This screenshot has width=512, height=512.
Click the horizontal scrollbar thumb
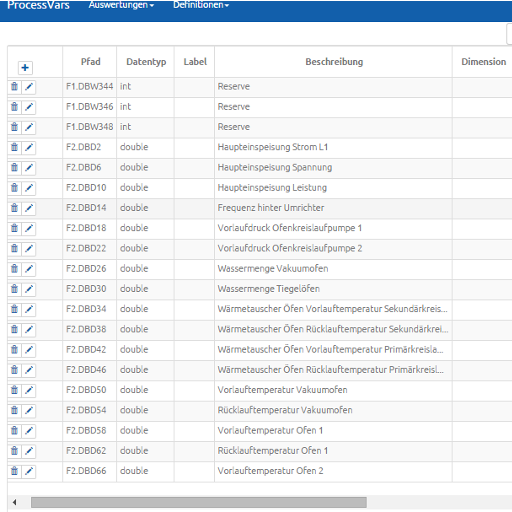(199, 502)
